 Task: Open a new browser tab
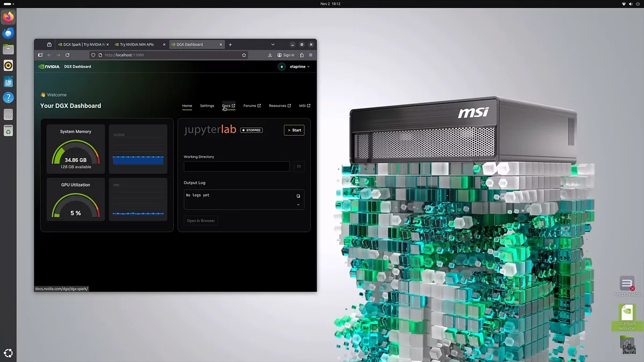click(230, 45)
